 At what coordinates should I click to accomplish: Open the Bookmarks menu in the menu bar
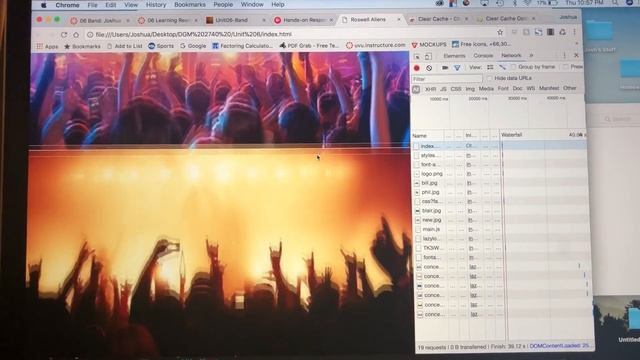(190, 4)
